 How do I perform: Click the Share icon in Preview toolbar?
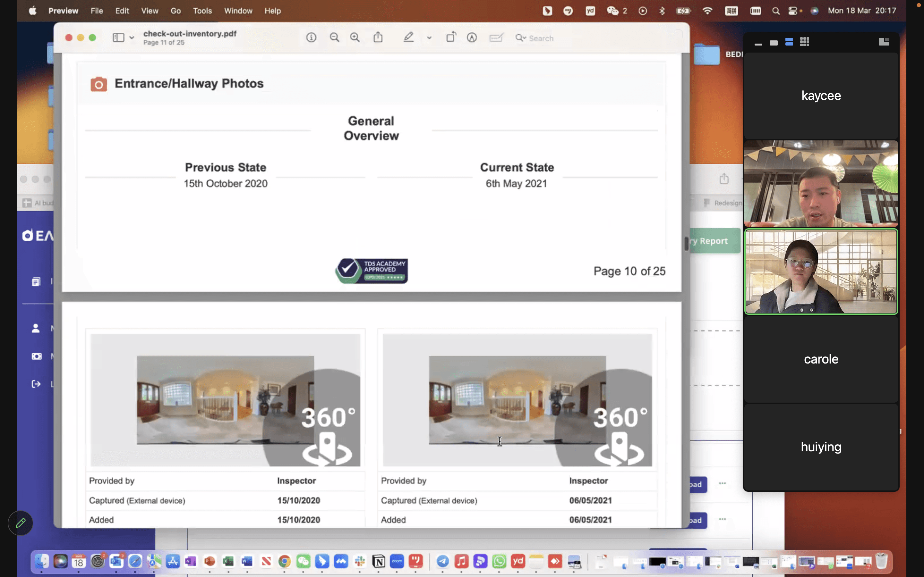pyautogui.click(x=378, y=38)
